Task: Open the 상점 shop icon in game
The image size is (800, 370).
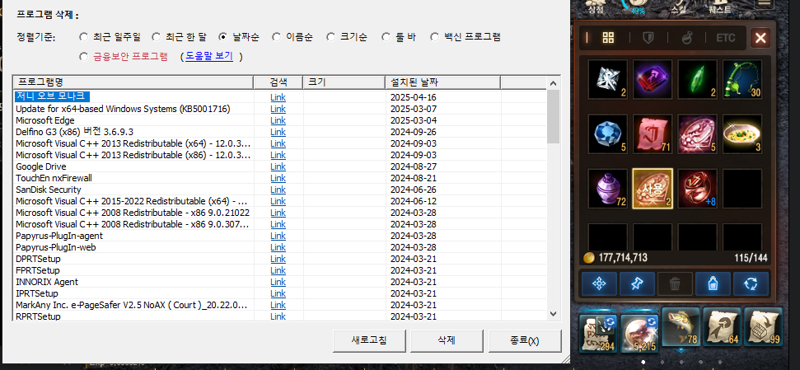Action: coord(595,7)
